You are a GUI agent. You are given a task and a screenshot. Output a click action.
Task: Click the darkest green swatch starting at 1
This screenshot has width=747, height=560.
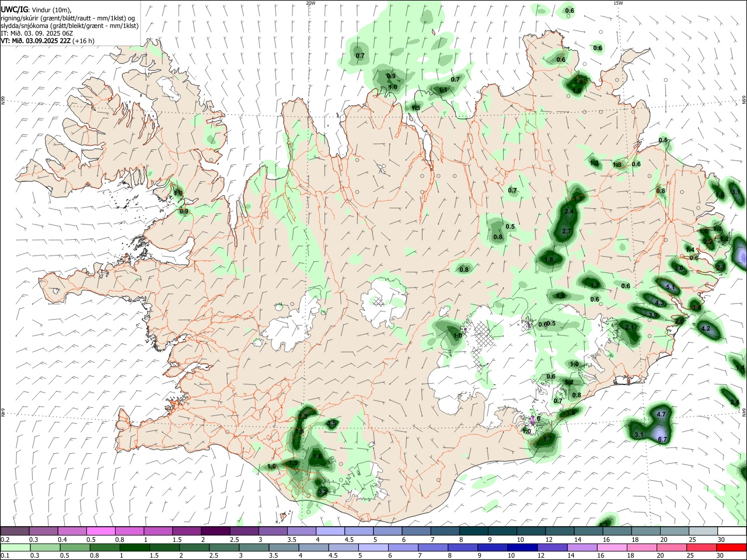tap(135, 547)
